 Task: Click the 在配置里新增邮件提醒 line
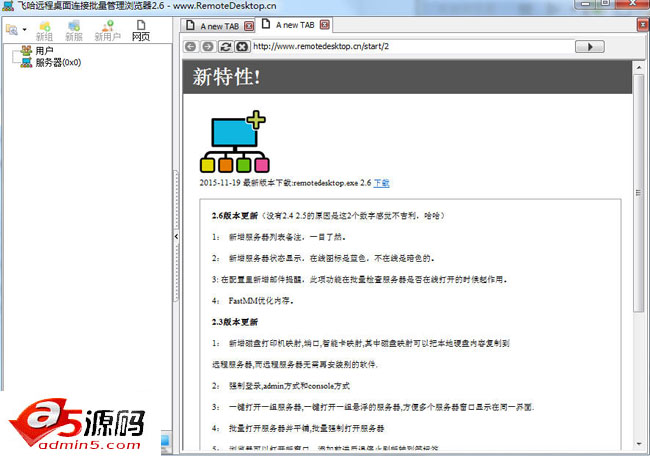[360, 279]
